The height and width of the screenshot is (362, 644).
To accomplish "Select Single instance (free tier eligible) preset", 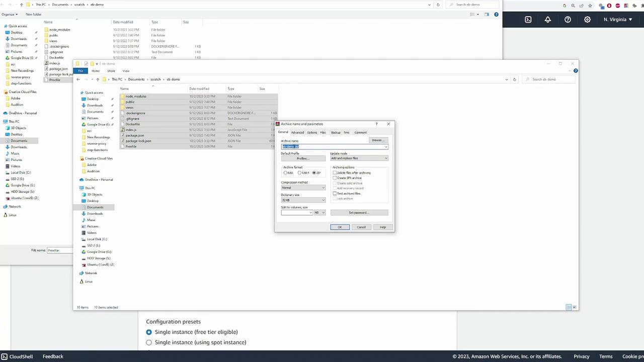I will (149, 332).
